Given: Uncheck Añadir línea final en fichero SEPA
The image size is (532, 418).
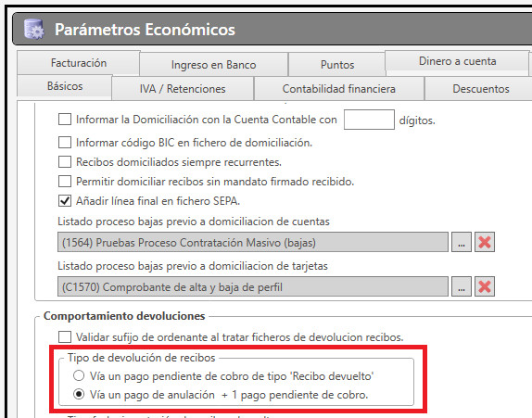Looking at the screenshot, I should pos(65,201).
